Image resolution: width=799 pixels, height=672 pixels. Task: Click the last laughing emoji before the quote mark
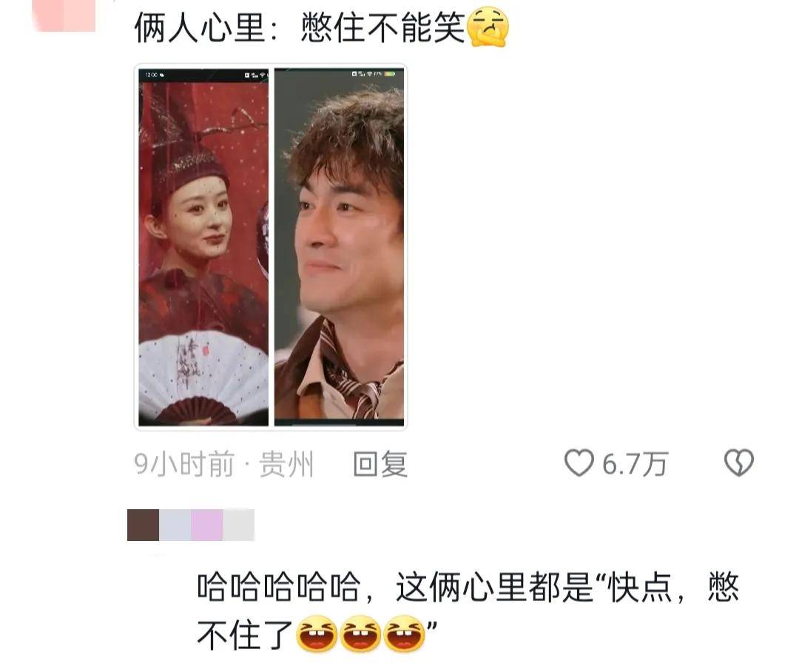click(404, 634)
